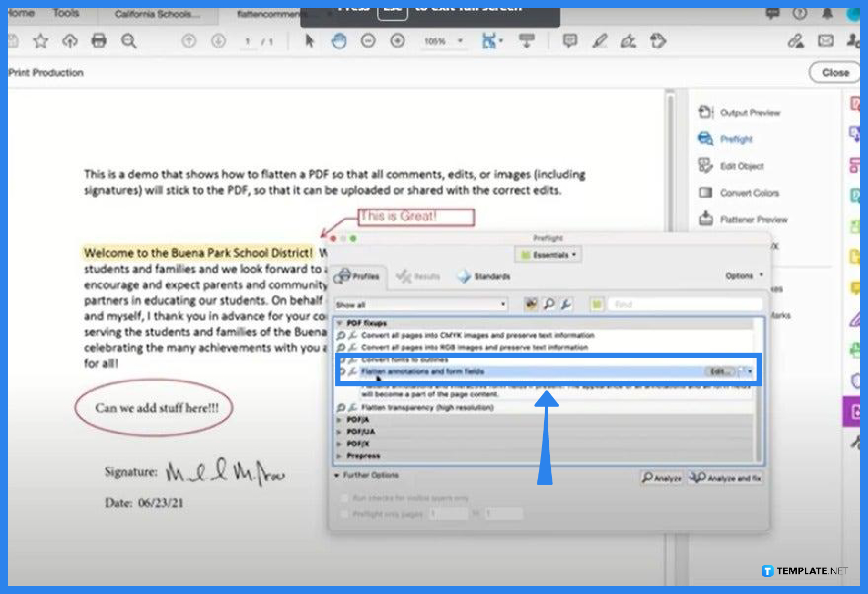Viewport: 868px width, 594px height.
Task: Open the Edit Object tool
Action: coord(741,166)
